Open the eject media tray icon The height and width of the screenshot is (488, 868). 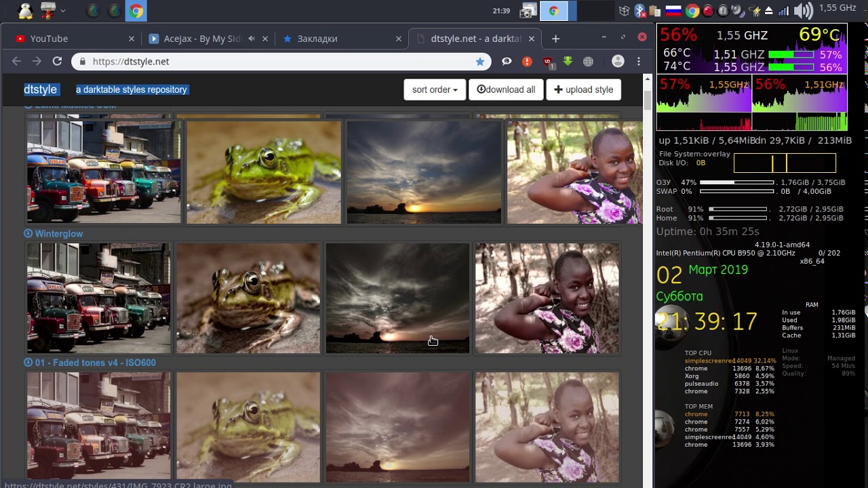pos(768,11)
